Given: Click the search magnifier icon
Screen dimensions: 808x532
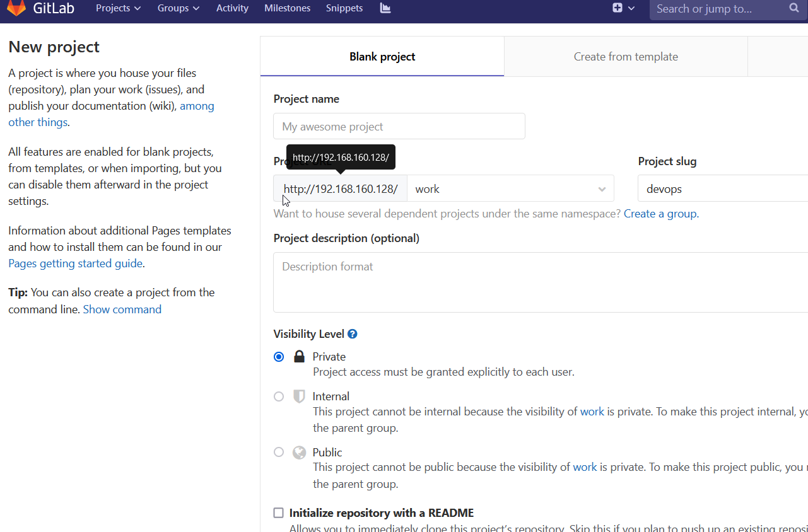Looking at the screenshot, I should (794, 8).
